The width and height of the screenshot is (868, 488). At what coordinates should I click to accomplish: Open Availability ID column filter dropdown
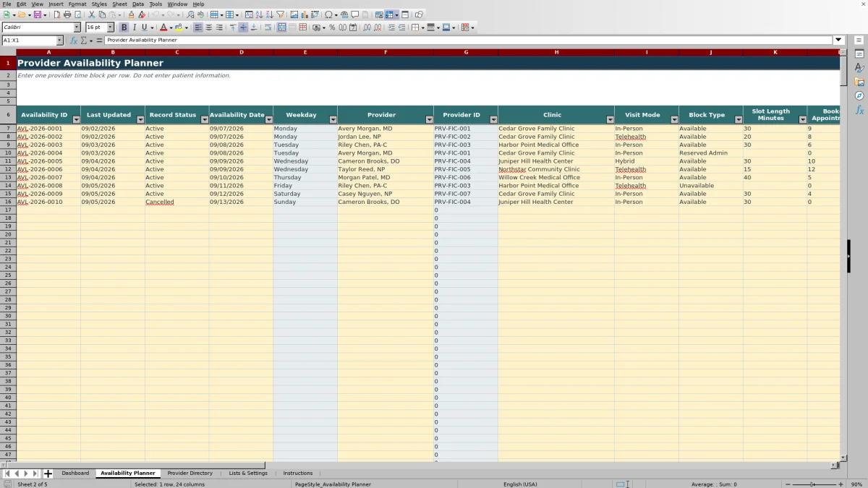click(76, 119)
